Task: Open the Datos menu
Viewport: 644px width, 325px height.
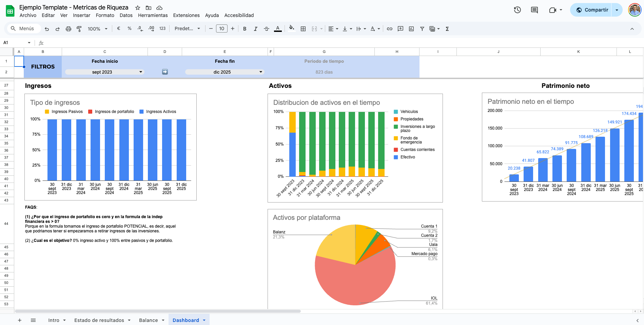Action: pyautogui.click(x=126, y=15)
